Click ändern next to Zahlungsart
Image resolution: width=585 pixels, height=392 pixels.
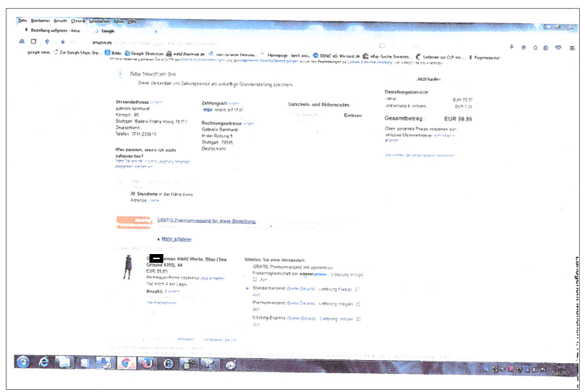click(234, 103)
